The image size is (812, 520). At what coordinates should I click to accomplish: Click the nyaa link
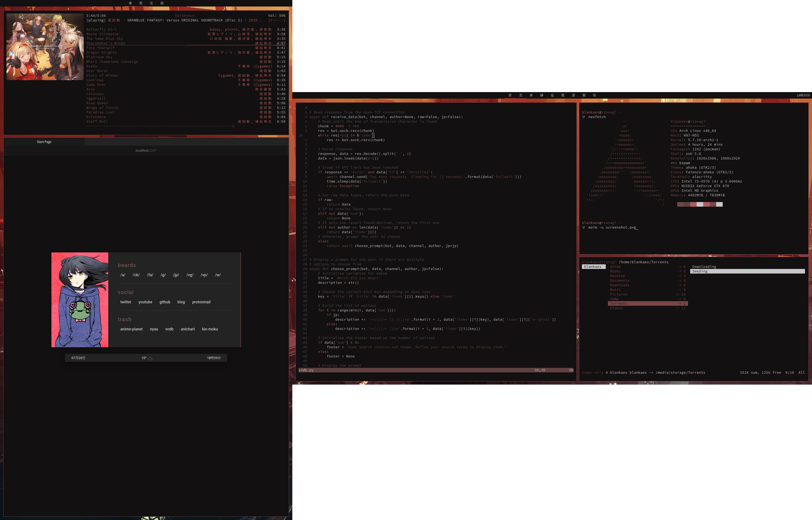[154, 329]
